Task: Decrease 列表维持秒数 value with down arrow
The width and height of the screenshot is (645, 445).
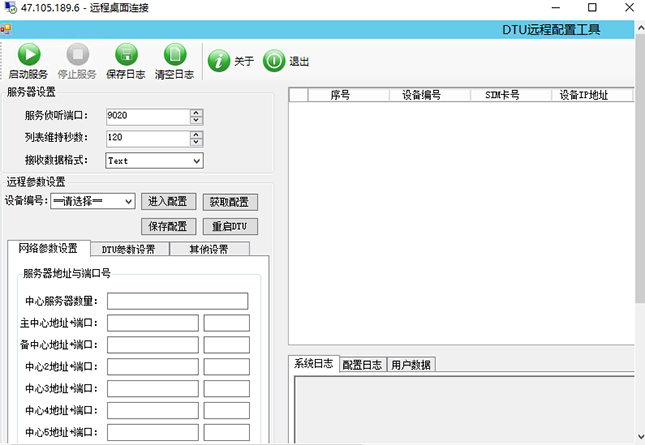Action: 196,142
